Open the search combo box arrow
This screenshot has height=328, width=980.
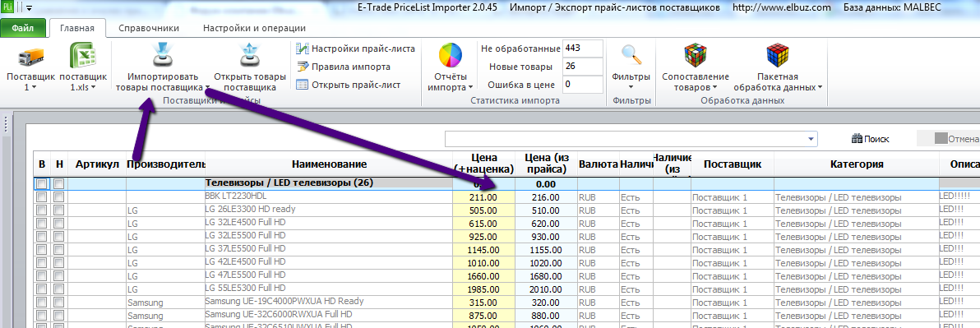(x=811, y=139)
